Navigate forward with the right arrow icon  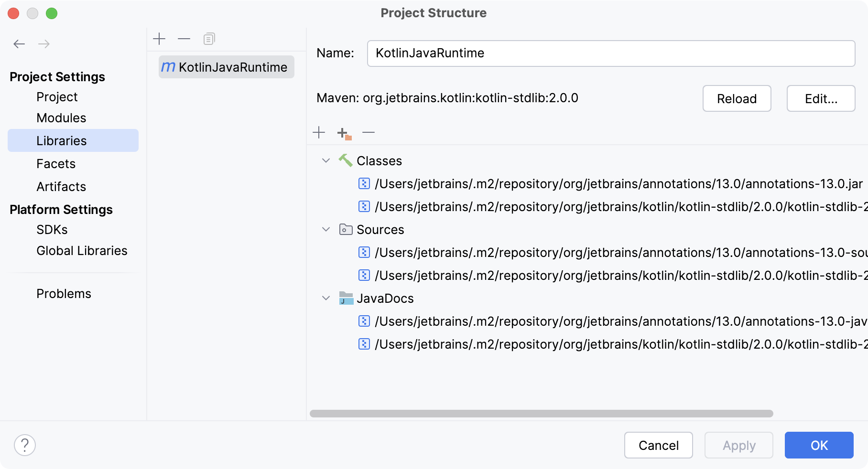pos(44,43)
